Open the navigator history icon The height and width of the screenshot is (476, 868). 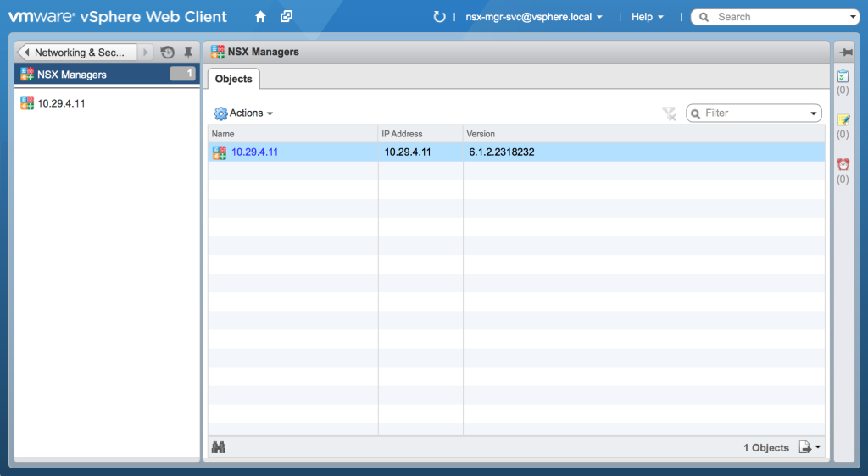tap(167, 52)
